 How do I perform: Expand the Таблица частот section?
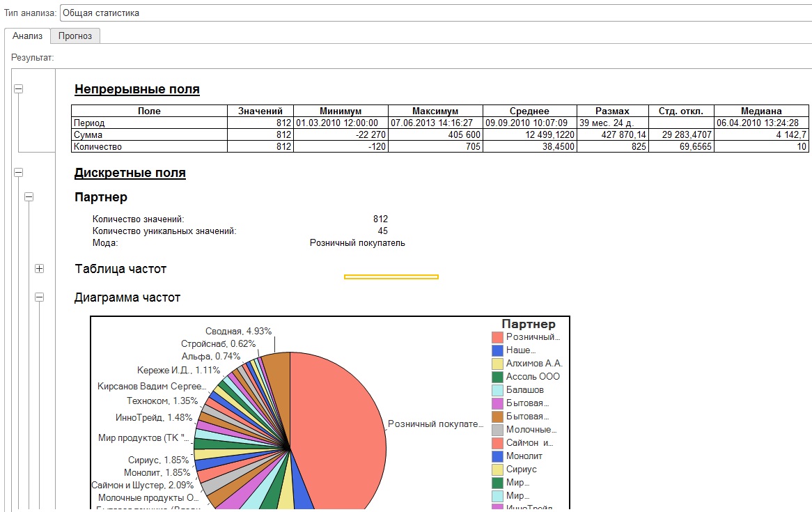[x=40, y=268]
